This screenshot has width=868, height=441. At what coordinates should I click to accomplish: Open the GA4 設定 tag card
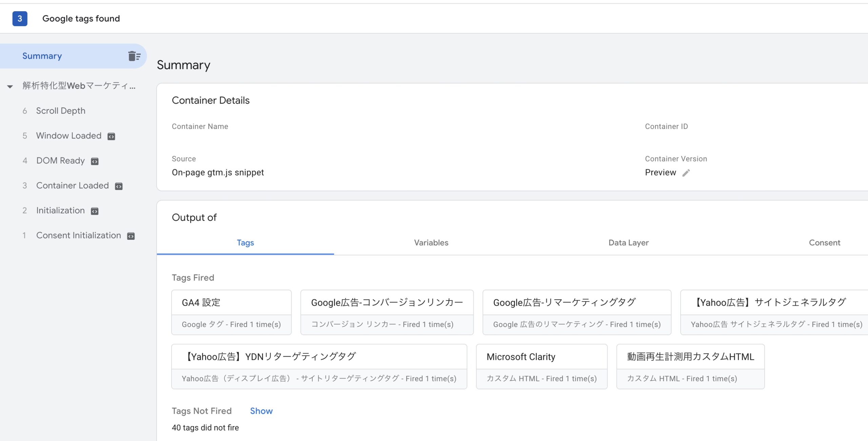[231, 312]
